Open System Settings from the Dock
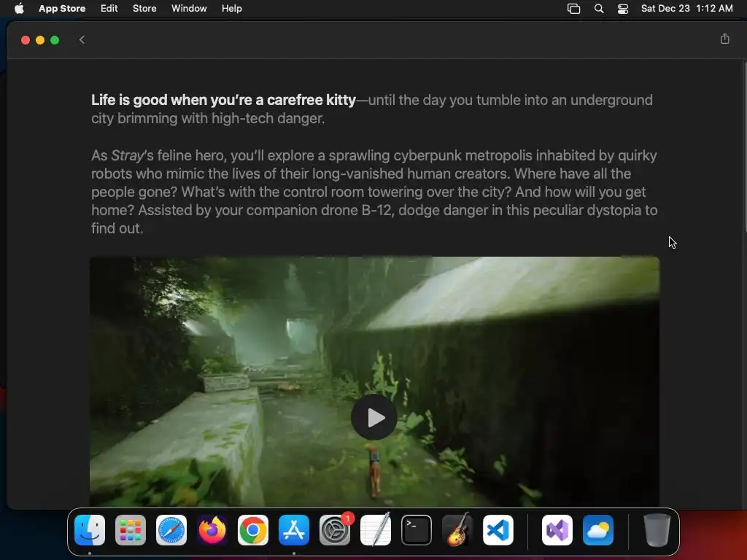Viewport: 747px width, 560px height. 334,530
